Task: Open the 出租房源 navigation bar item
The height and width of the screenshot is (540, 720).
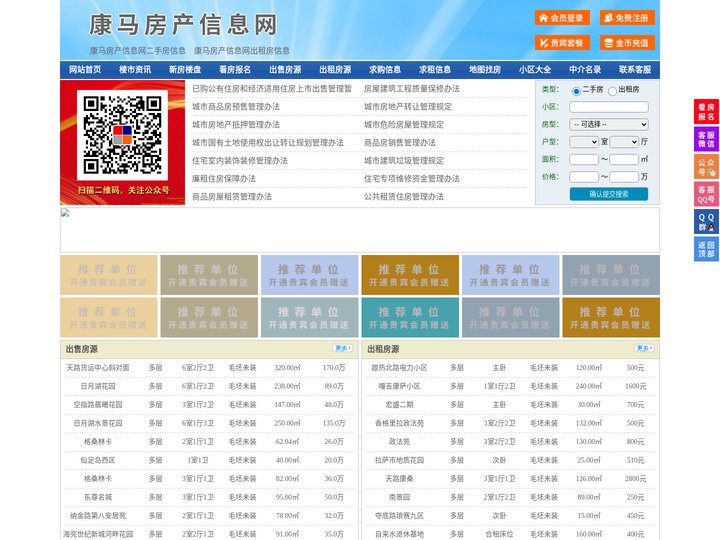Action: click(x=335, y=70)
